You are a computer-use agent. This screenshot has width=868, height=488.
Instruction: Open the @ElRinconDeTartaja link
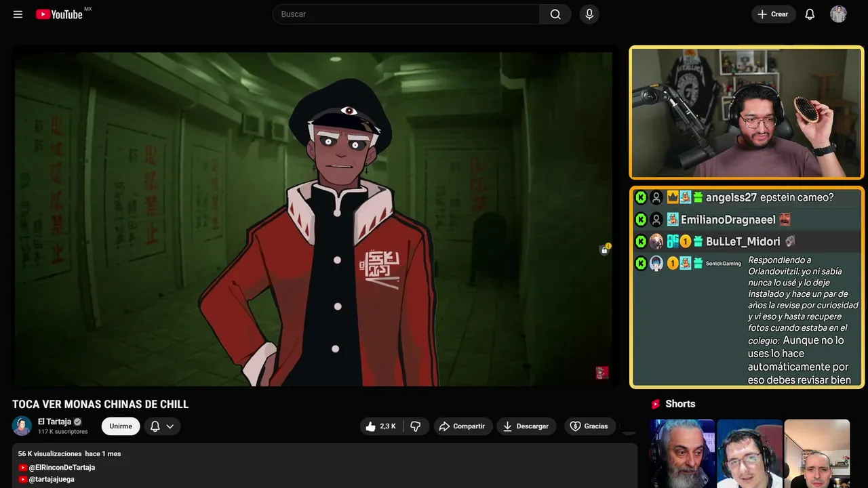pos(62,468)
